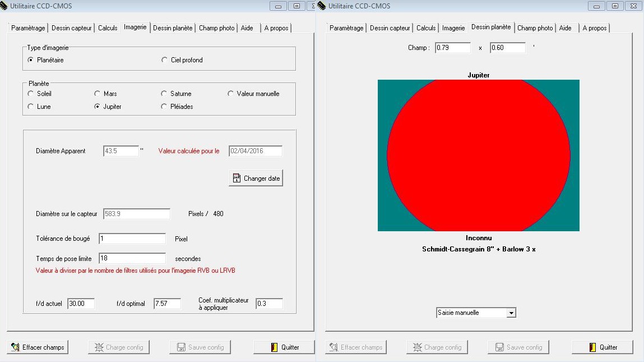The width and height of the screenshot is (644, 362).
Task: Click Effacer champs in left window
Action: 38,347
